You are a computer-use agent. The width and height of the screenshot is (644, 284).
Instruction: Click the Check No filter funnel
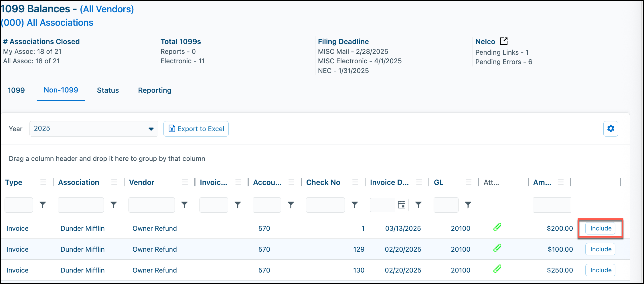[x=355, y=205]
